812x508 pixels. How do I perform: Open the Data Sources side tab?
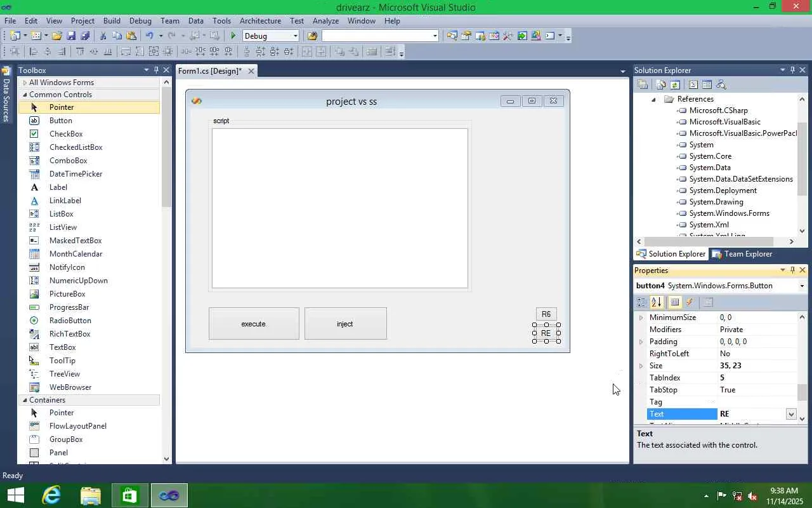(6, 95)
